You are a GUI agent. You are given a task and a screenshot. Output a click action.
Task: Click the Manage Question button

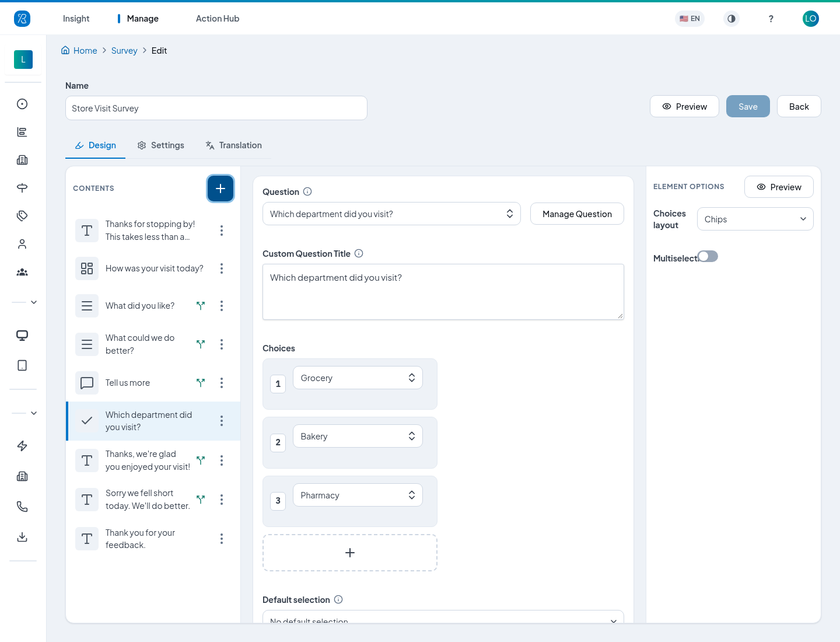coord(577,214)
